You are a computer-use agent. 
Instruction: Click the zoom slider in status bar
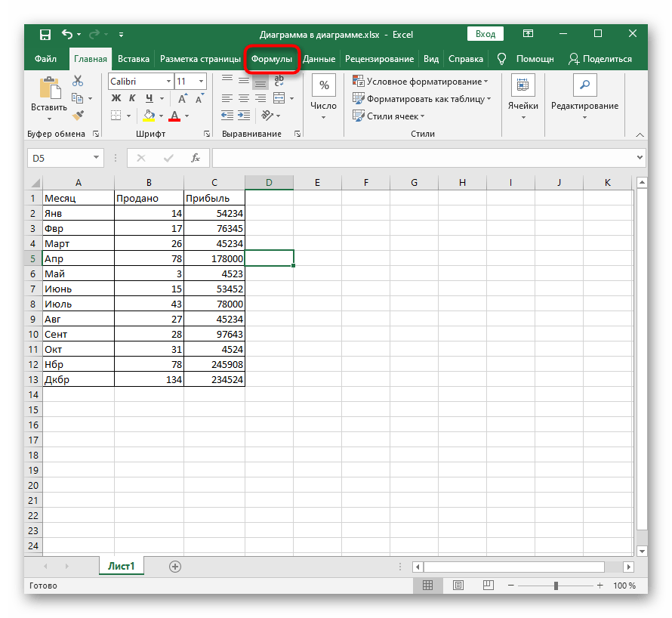pos(556,586)
